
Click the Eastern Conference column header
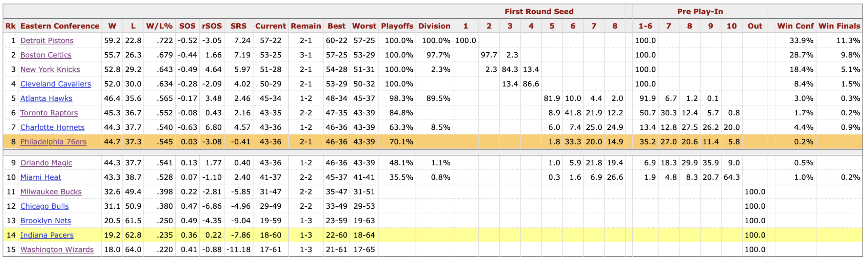tap(60, 26)
